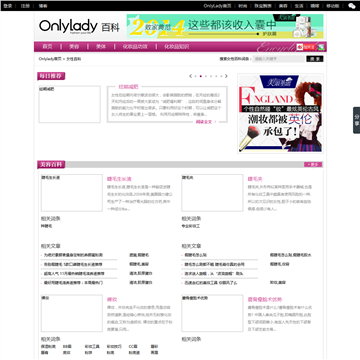This screenshot has height=360, width=360.
Task: Select 化妆品知识 tab in pink navbar
Action: pos(176,47)
